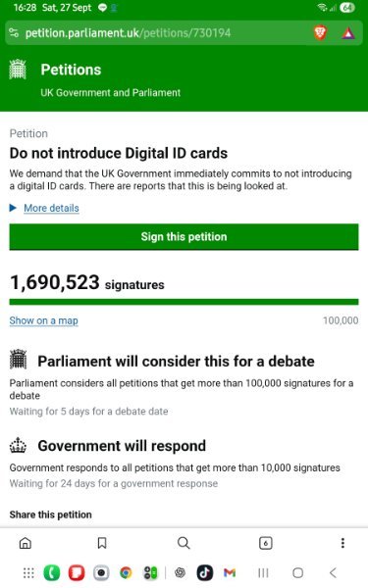Open browser three-dot menu

tap(342, 543)
